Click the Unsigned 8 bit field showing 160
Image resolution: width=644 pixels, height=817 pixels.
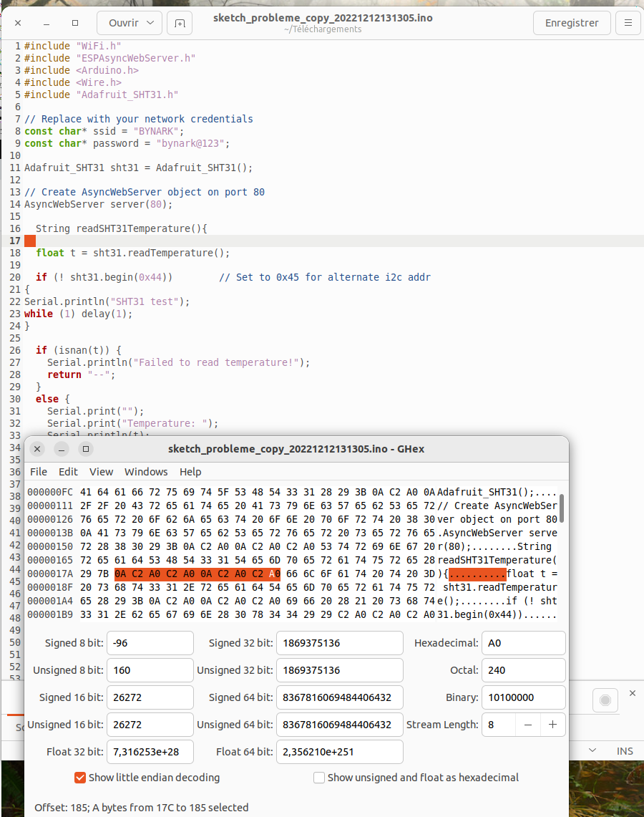click(150, 670)
